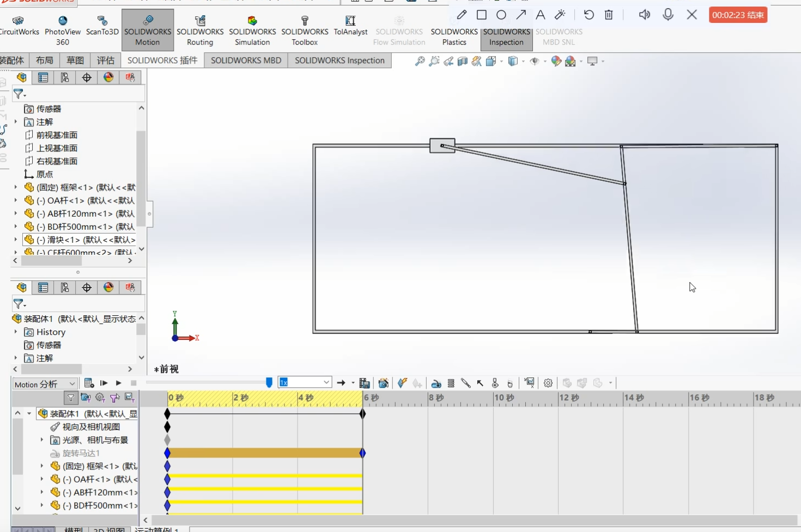Expand 光源、相机与布景 in timeline tree
This screenshot has width=801, height=532.
point(42,439)
